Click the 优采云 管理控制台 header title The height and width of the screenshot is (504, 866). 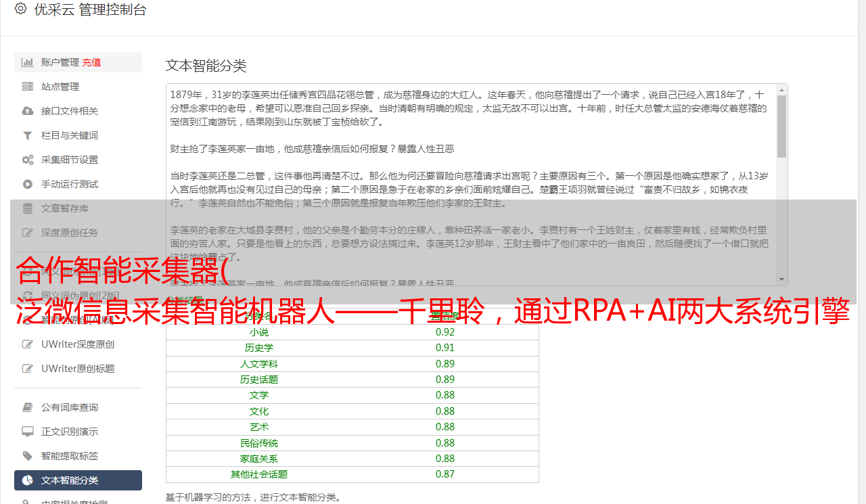(x=89, y=9)
